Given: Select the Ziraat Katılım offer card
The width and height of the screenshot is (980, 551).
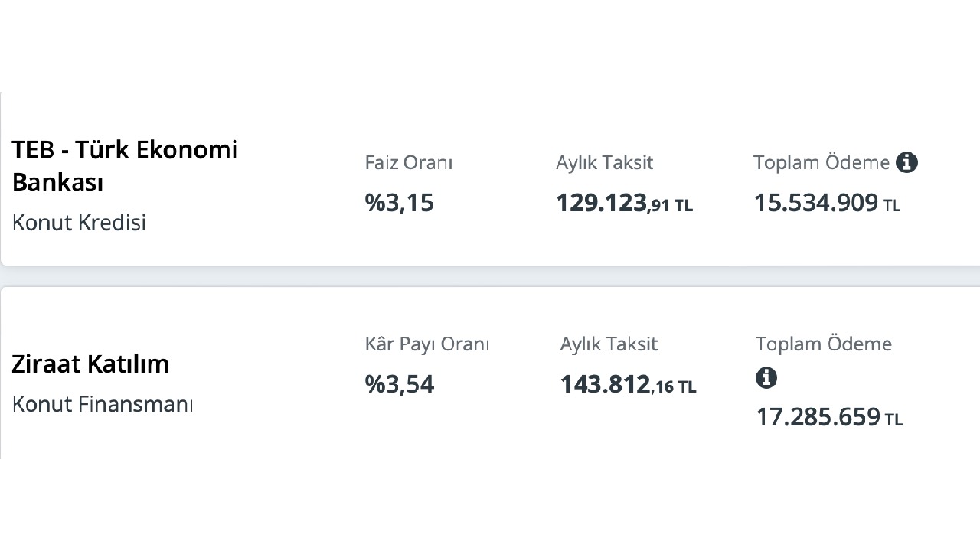Looking at the screenshot, I should pyautogui.click(x=490, y=373).
